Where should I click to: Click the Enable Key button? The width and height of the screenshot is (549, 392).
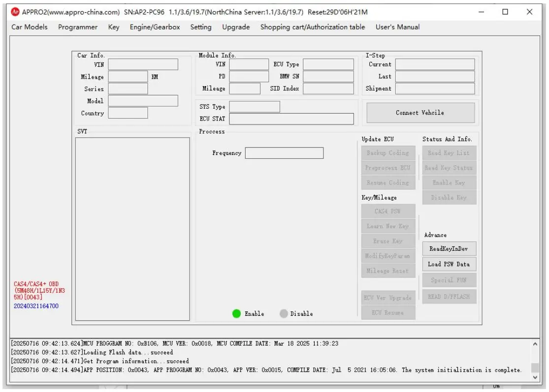coord(449,182)
